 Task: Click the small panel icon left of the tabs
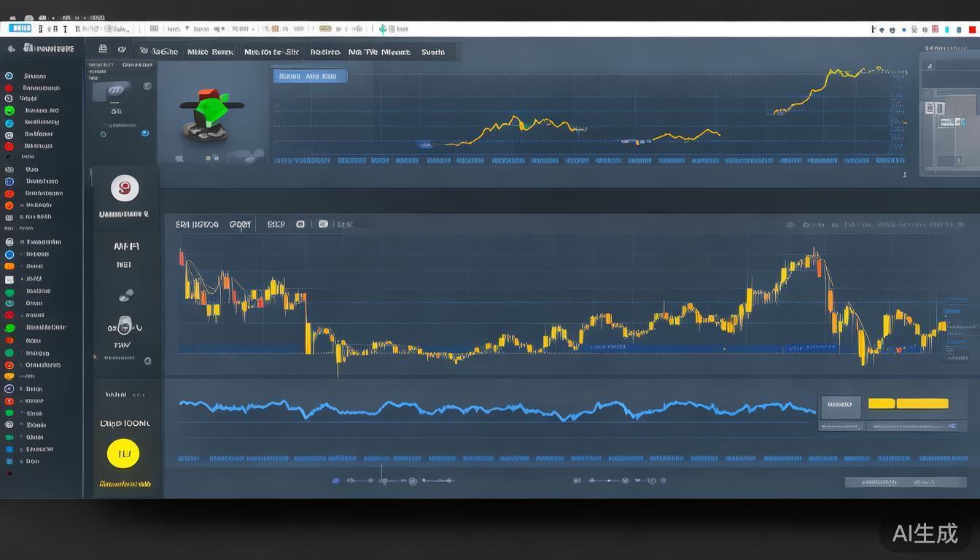click(x=103, y=49)
